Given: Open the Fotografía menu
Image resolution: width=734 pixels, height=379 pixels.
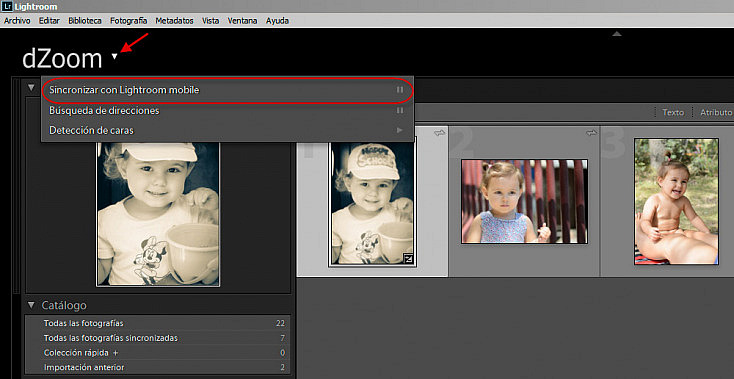Looking at the screenshot, I should click(x=129, y=21).
